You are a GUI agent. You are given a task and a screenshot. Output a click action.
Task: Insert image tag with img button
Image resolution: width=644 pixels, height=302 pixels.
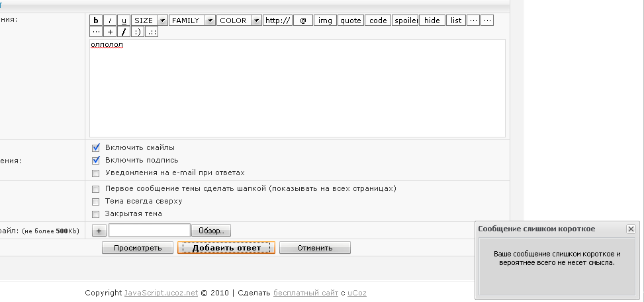pos(325,20)
